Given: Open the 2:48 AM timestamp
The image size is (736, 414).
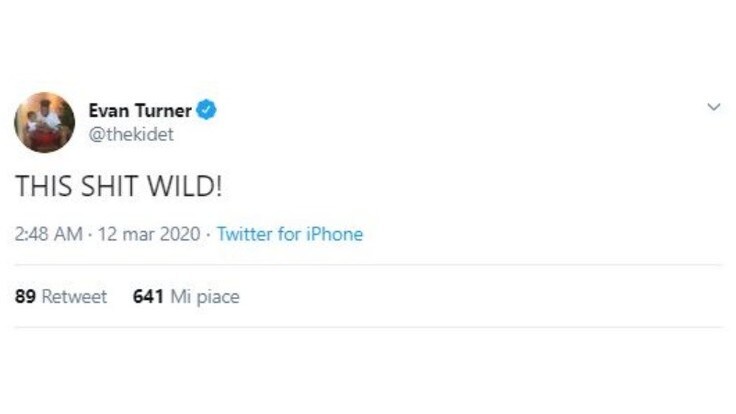Looking at the screenshot, I should (48, 234).
